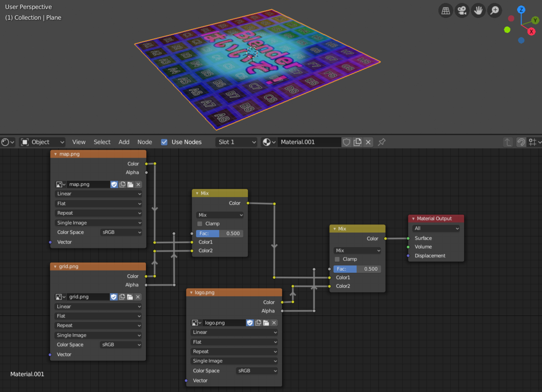Unlink Material.001 with the X icon
The image size is (542, 392).
[368, 142]
